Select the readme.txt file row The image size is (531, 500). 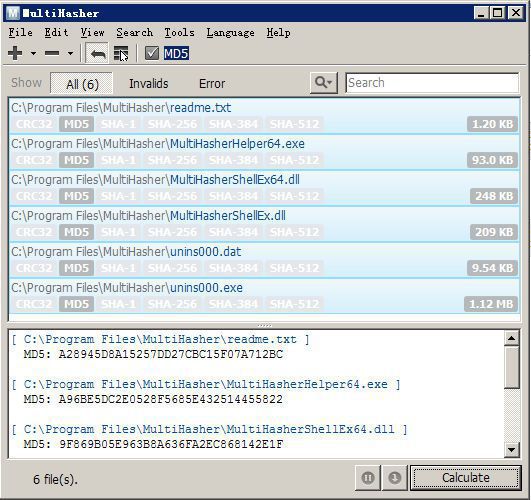click(264, 116)
